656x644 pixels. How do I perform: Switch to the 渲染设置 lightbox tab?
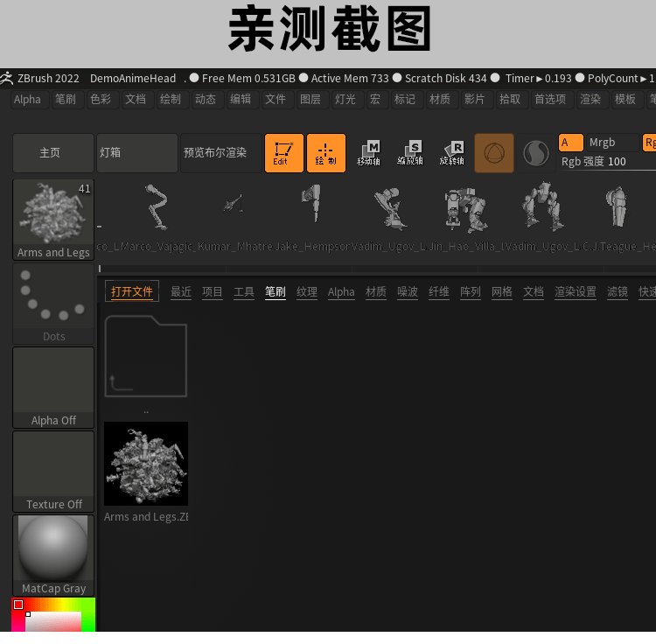tap(576, 291)
